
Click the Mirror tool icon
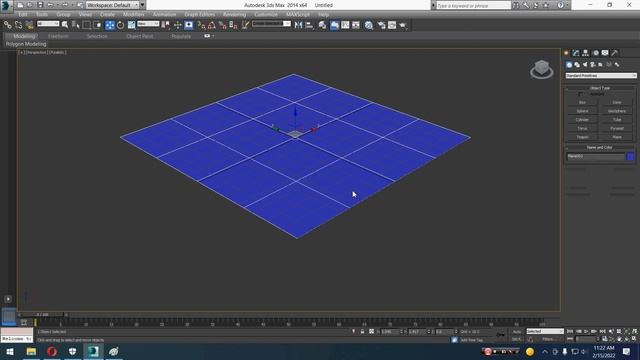click(x=299, y=25)
